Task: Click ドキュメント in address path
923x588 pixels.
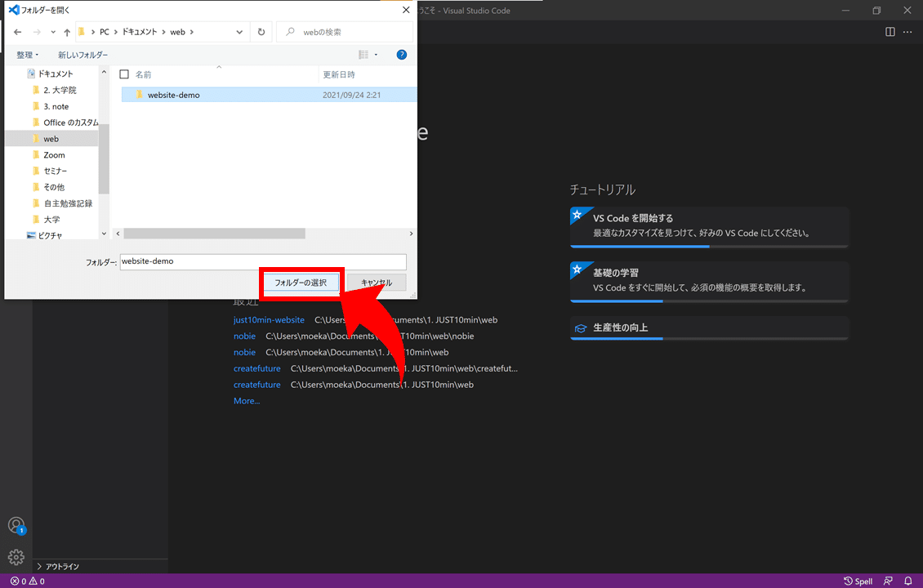Action: (140, 32)
